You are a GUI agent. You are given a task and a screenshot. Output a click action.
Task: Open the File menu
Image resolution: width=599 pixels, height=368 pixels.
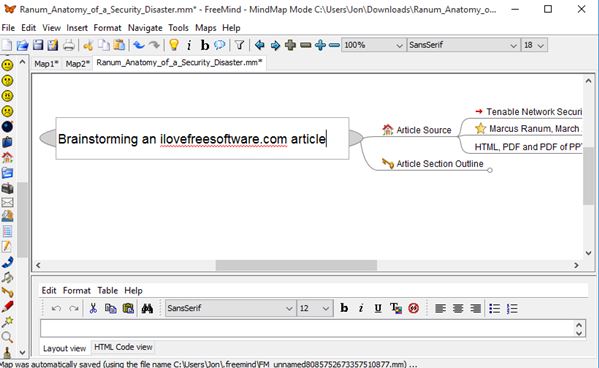point(8,28)
